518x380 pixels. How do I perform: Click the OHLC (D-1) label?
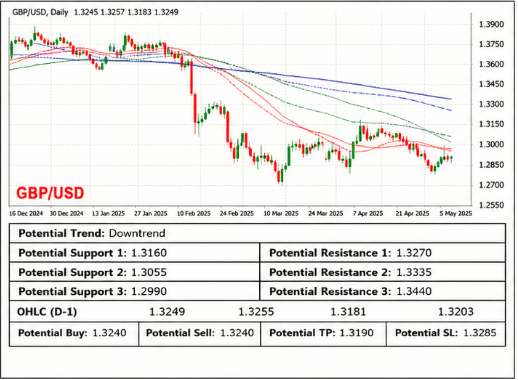coord(47,312)
